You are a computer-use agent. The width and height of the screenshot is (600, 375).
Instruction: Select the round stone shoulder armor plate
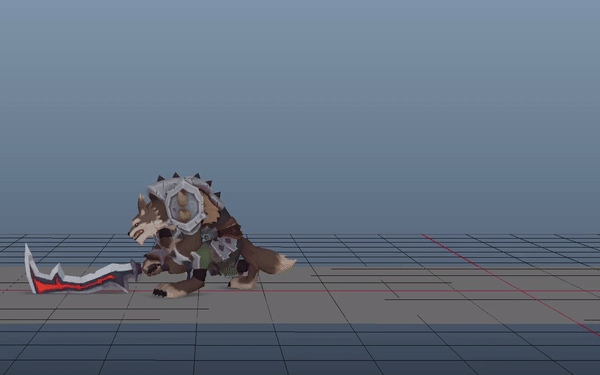click(x=184, y=206)
